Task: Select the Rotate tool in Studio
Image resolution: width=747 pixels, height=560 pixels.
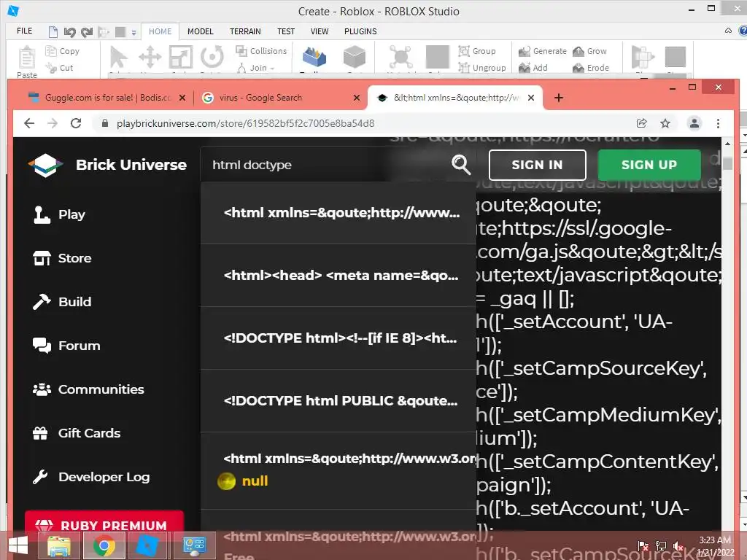Action: coord(212,57)
